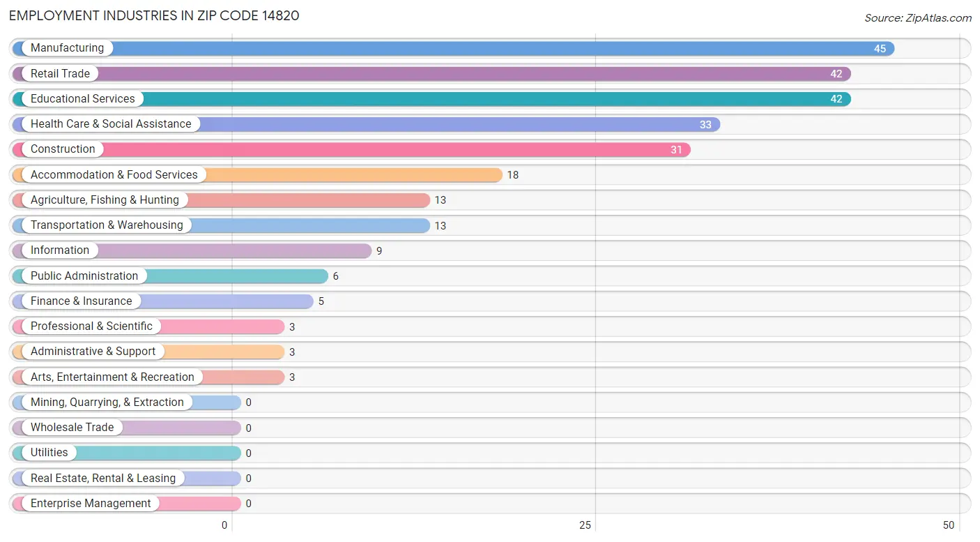Click the Educational Services value 42

(x=836, y=99)
